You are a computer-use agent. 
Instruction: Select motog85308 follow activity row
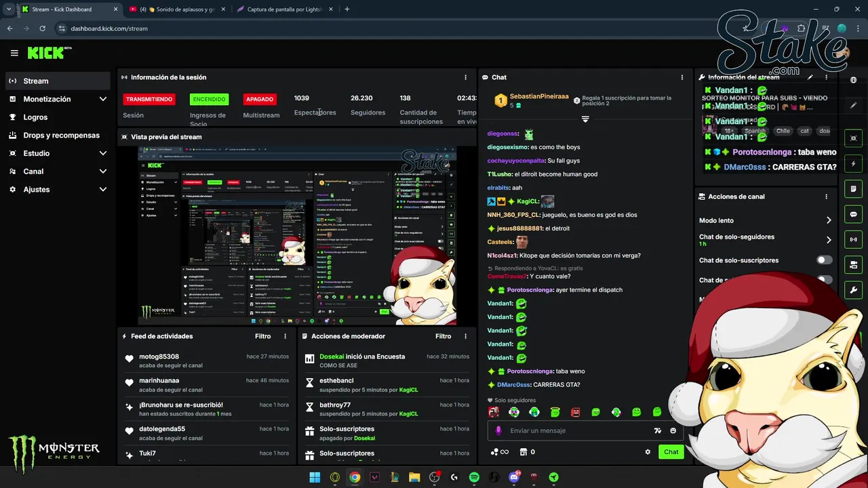[207, 361]
